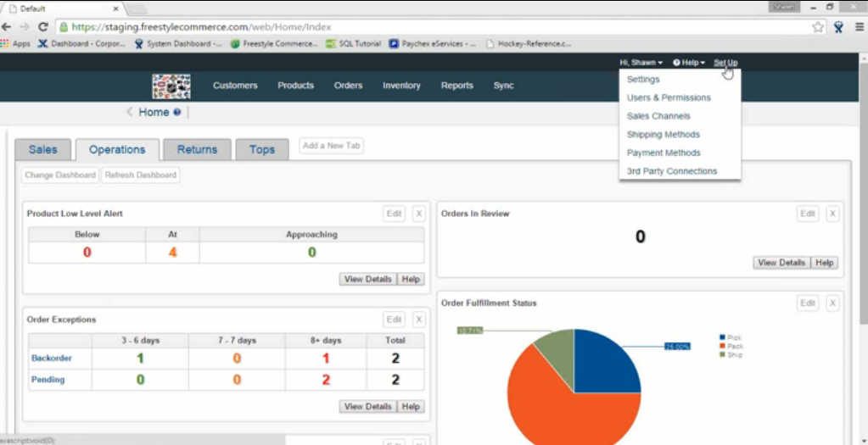The height and width of the screenshot is (445, 868).
Task: Open the Apps bookmarks shortcut
Action: pyautogui.click(x=15, y=43)
